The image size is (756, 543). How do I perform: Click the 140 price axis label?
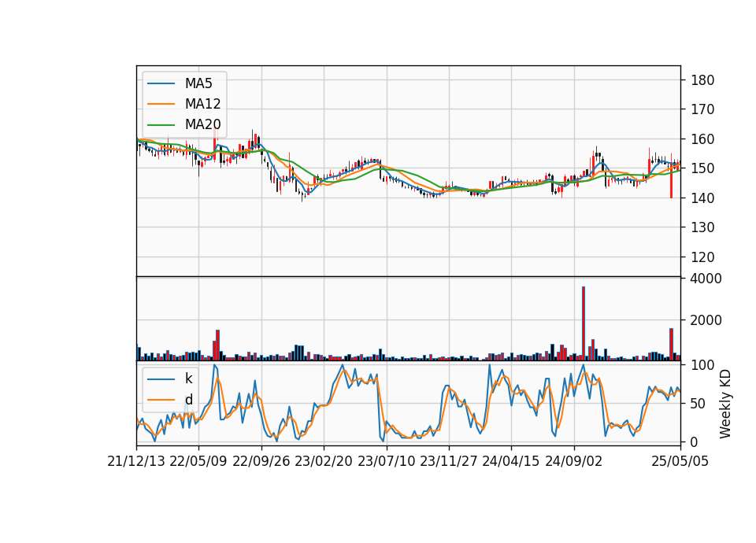coord(702,198)
